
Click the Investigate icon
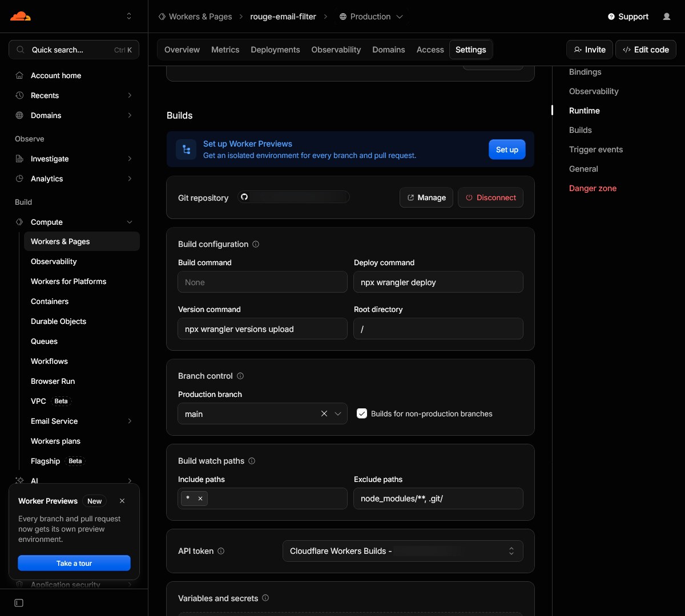tap(19, 159)
